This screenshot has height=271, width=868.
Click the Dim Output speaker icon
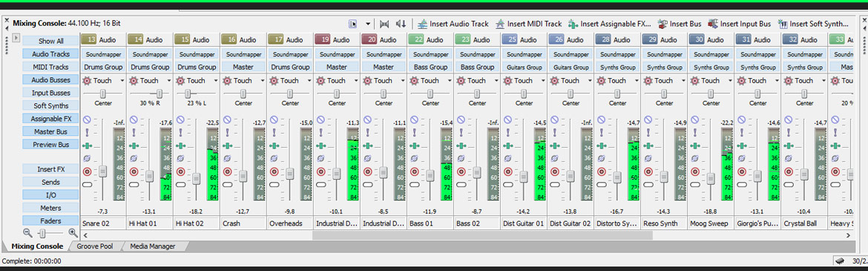coord(401,24)
